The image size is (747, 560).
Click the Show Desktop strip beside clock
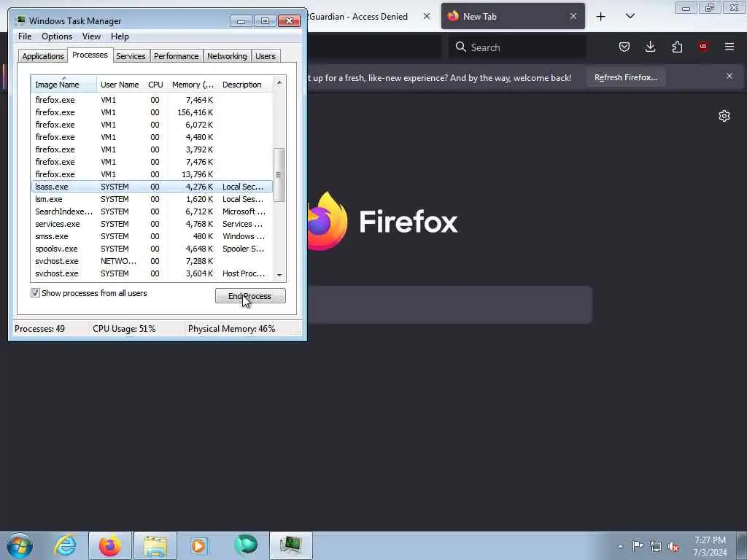click(742, 545)
